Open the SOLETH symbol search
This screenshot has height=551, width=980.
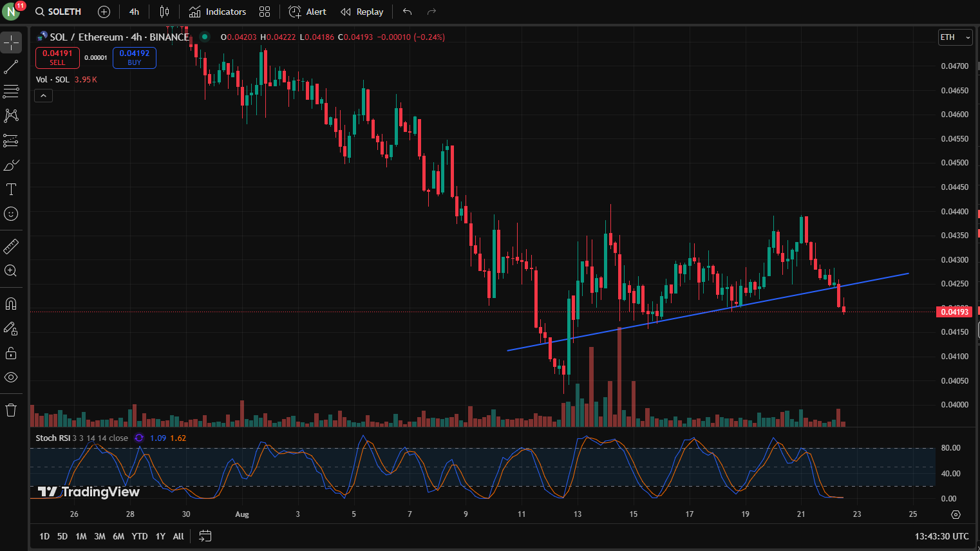click(x=58, y=12)
